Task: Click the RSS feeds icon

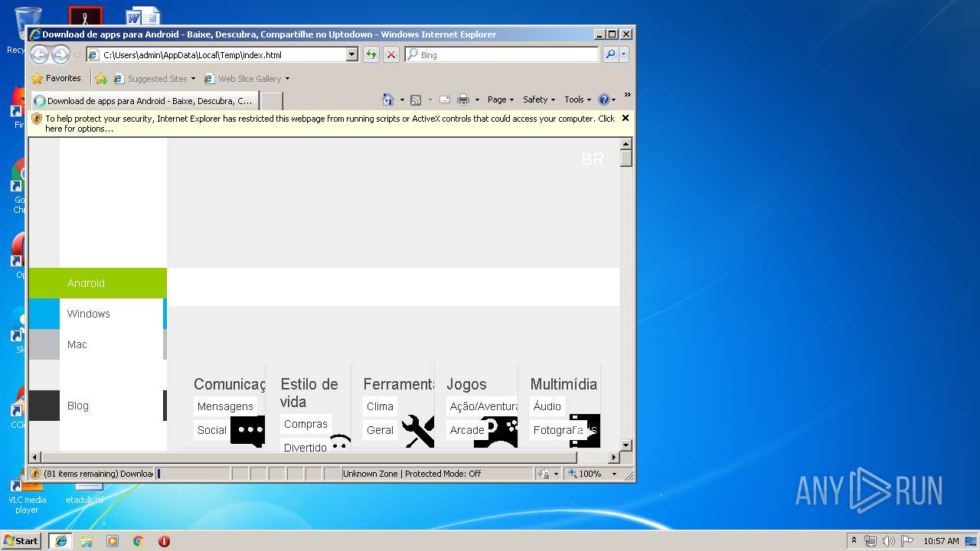Action: (416, 99)
